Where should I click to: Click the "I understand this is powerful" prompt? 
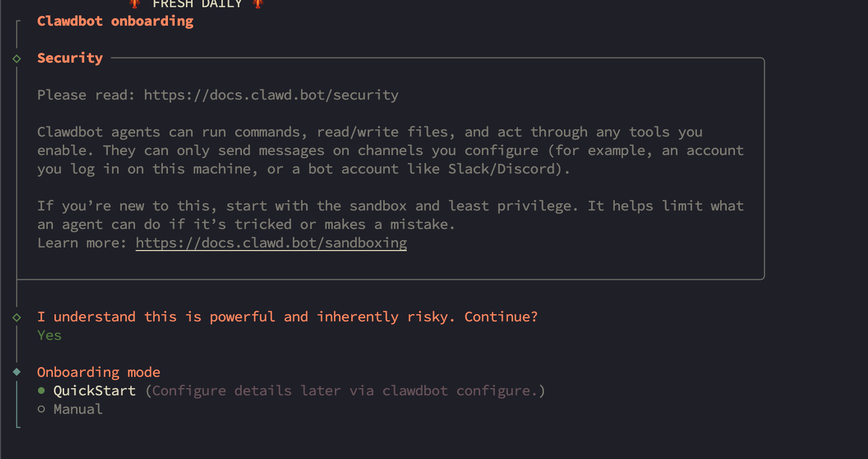point(287,317)
